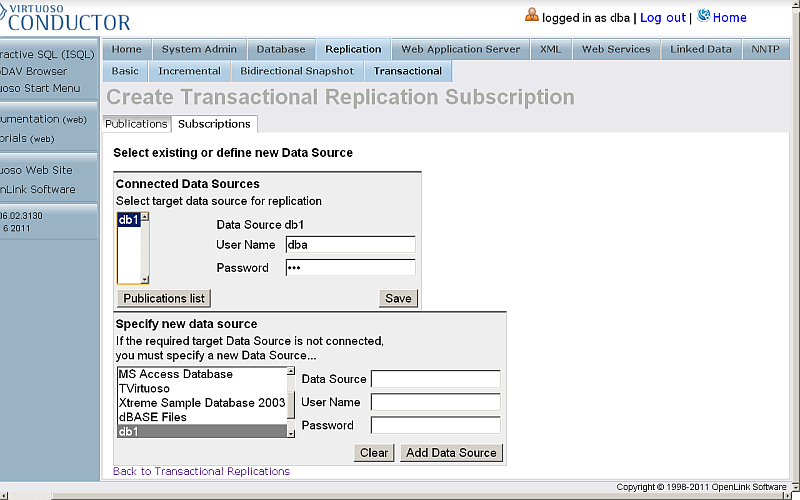Clear the new data source form

click(x=374, y=452)
